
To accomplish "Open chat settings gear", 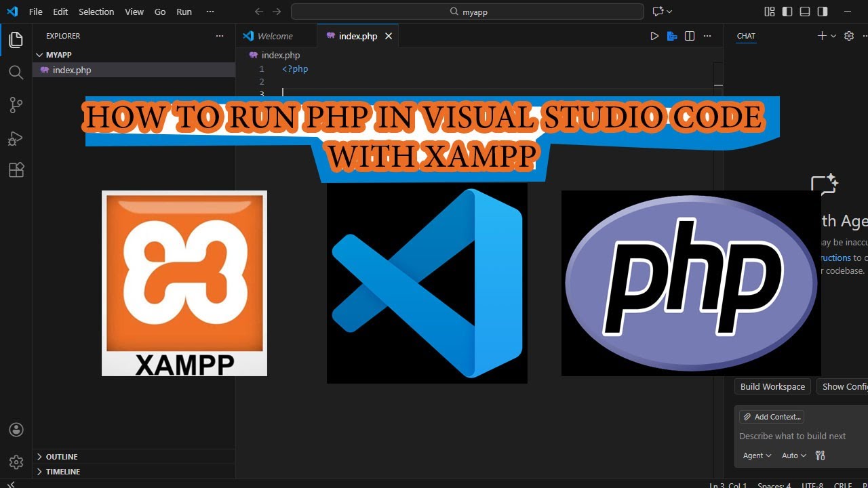I will 848,36.
